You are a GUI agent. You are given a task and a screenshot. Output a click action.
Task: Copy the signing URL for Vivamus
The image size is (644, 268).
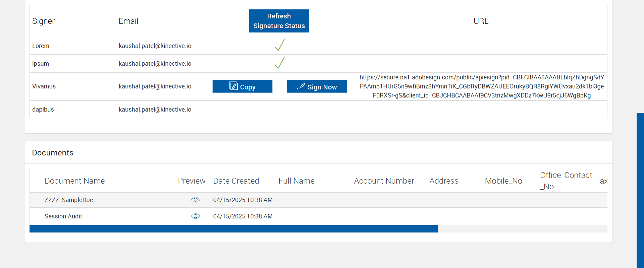[242, 86]
